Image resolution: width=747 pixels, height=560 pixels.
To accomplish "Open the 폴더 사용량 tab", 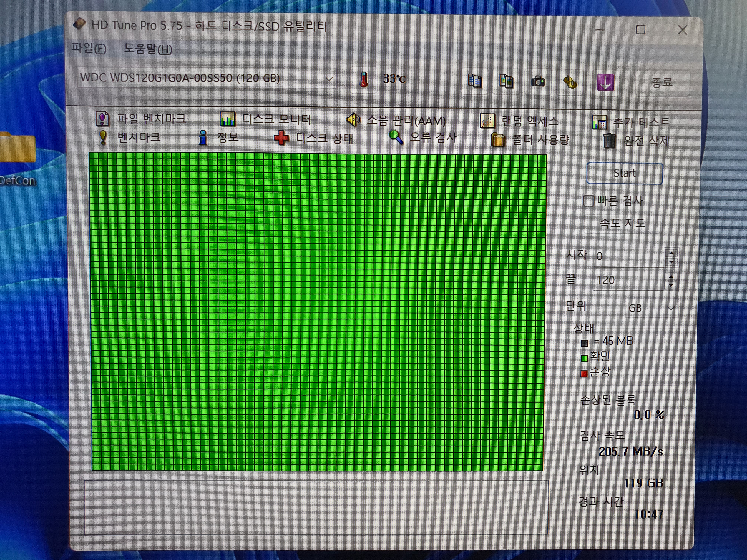I will (530, 139).
